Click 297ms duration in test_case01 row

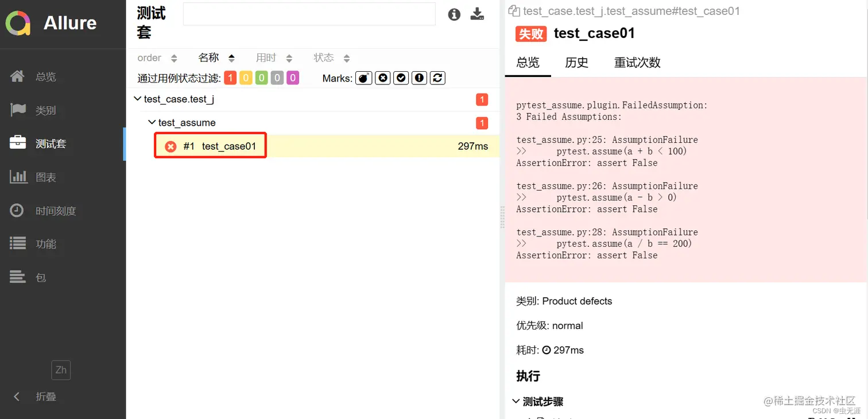pyautogui.click(x=473, y=146)
